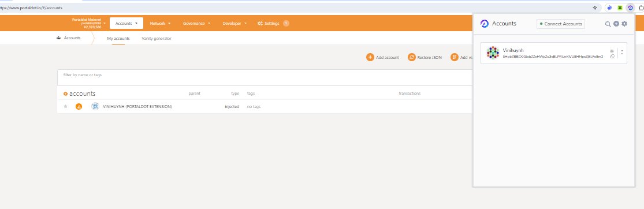Image resolution: width=644 pixels, height=209 pixels.
Task: Click the 'injected' type value
Action: [x=232, y=107]
